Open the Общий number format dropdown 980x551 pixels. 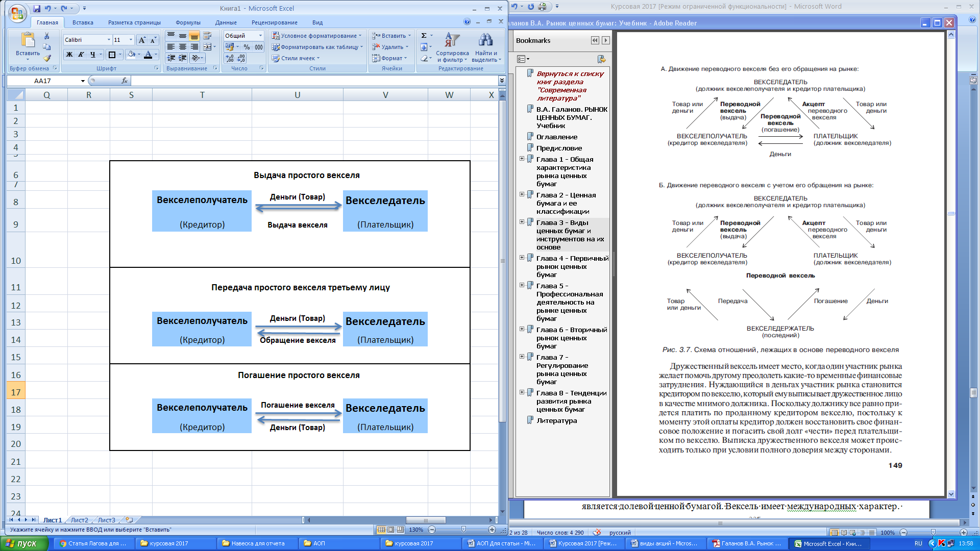click(x=260, y=36)
